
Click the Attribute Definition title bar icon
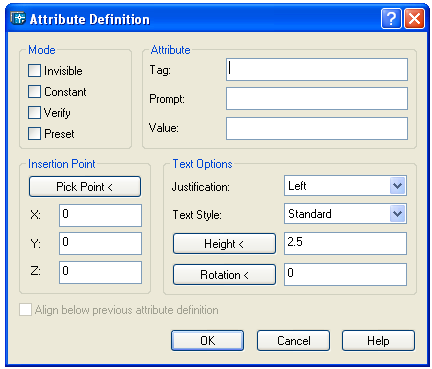click(x=18, y=19)
